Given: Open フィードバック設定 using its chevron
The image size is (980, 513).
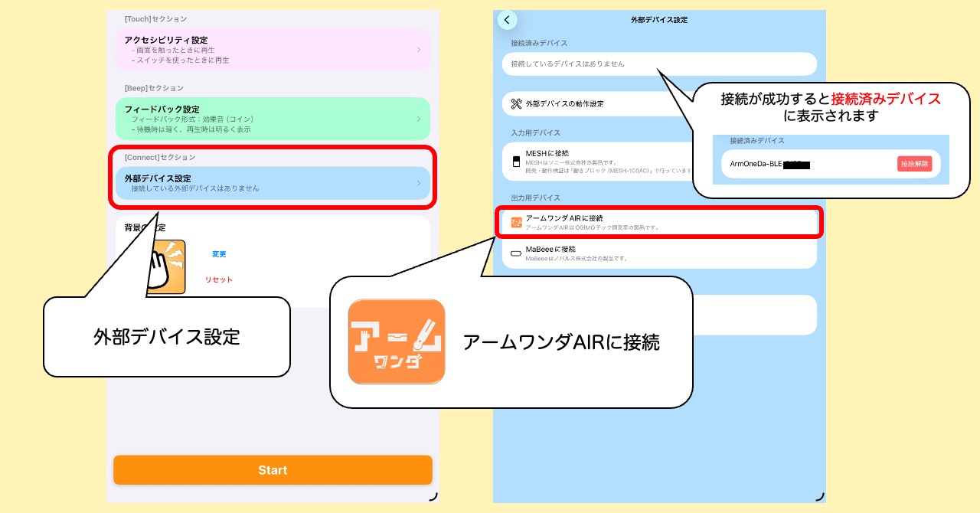Looking at the screenshot, I should pos(418,119).
